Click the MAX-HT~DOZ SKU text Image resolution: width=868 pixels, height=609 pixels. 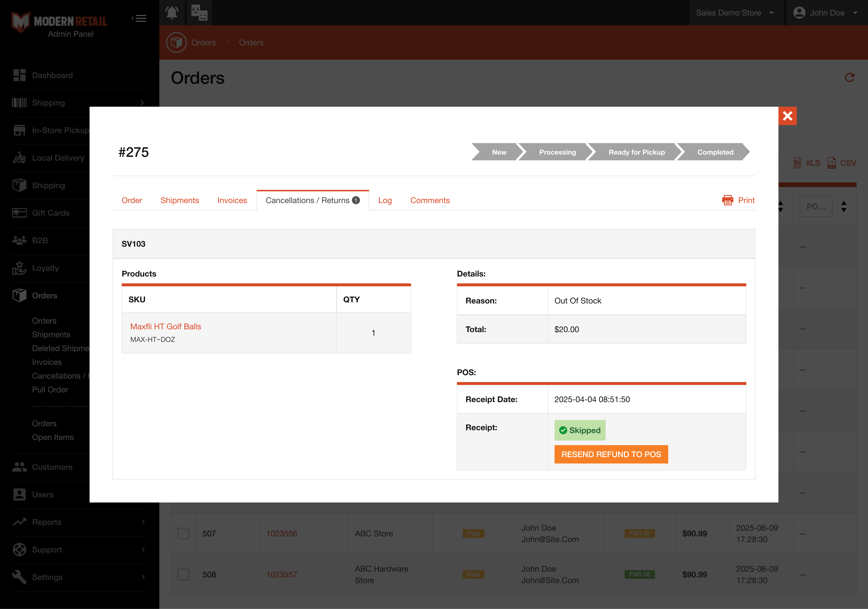point(153,339)
